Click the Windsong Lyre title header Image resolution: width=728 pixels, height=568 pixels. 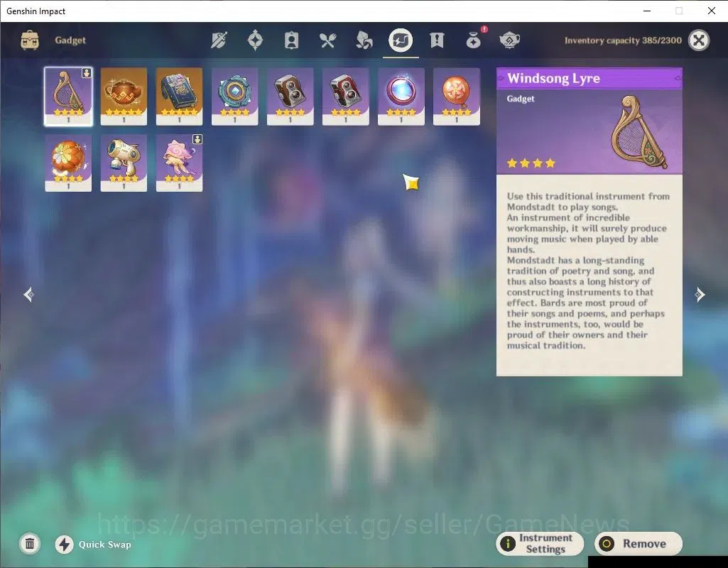pyautogui.click(x=590, y=78)
